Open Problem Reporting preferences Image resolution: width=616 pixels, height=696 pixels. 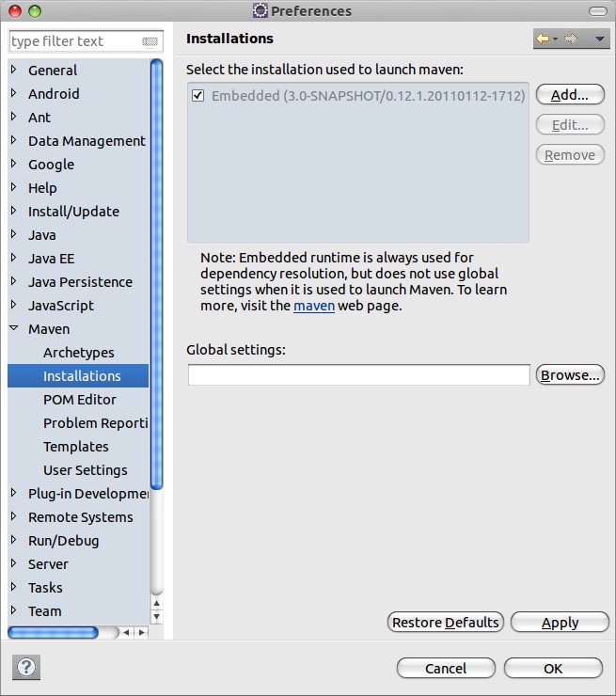95,423
